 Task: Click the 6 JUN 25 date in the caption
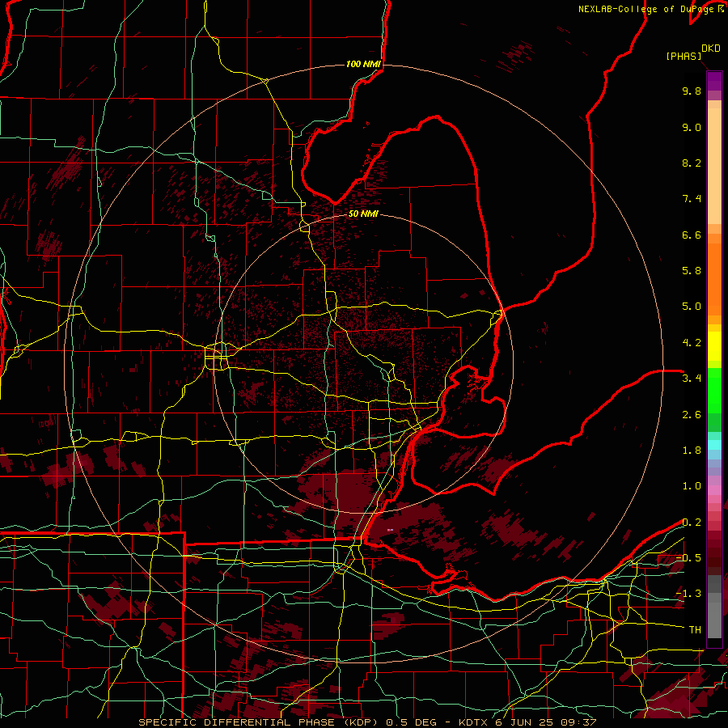[525, 722]
